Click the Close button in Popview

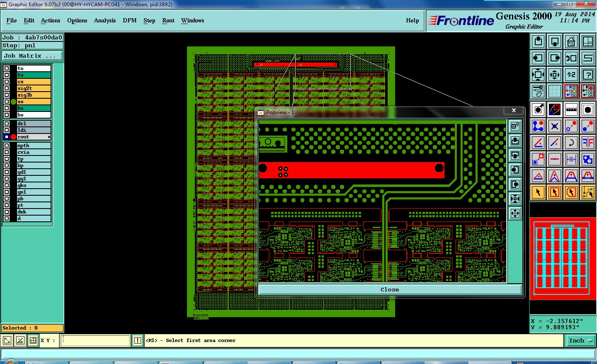tap(390, 289)
